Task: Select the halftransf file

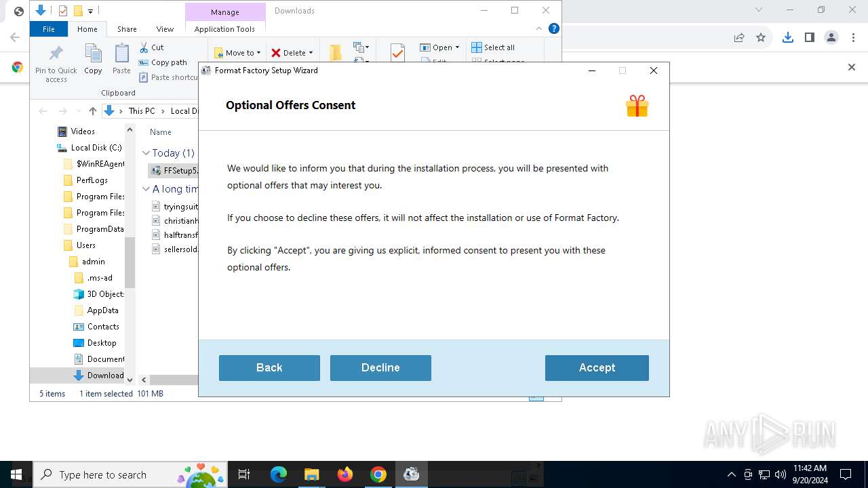Action: (175, 235)
